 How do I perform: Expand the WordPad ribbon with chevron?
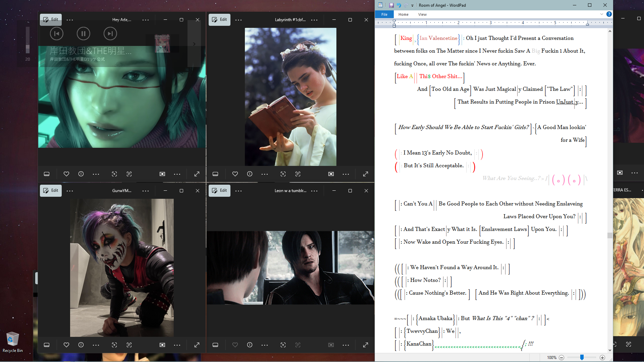[601, 14]
